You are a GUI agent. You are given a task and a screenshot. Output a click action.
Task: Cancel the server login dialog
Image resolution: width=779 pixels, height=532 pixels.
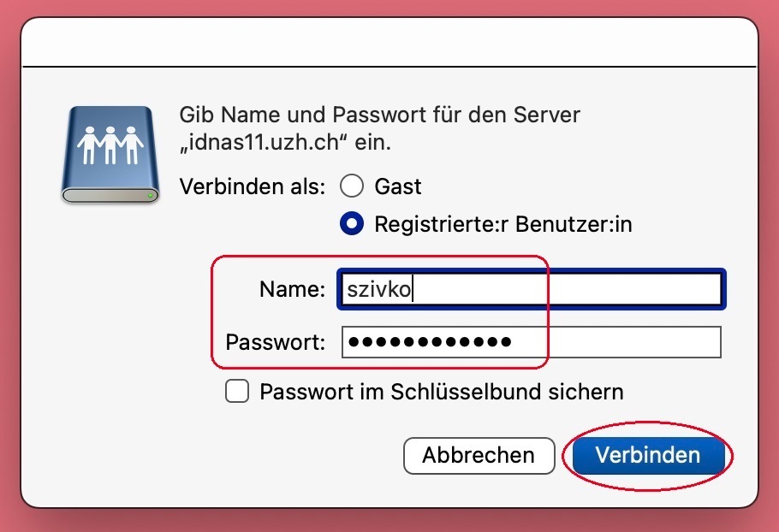479,456
